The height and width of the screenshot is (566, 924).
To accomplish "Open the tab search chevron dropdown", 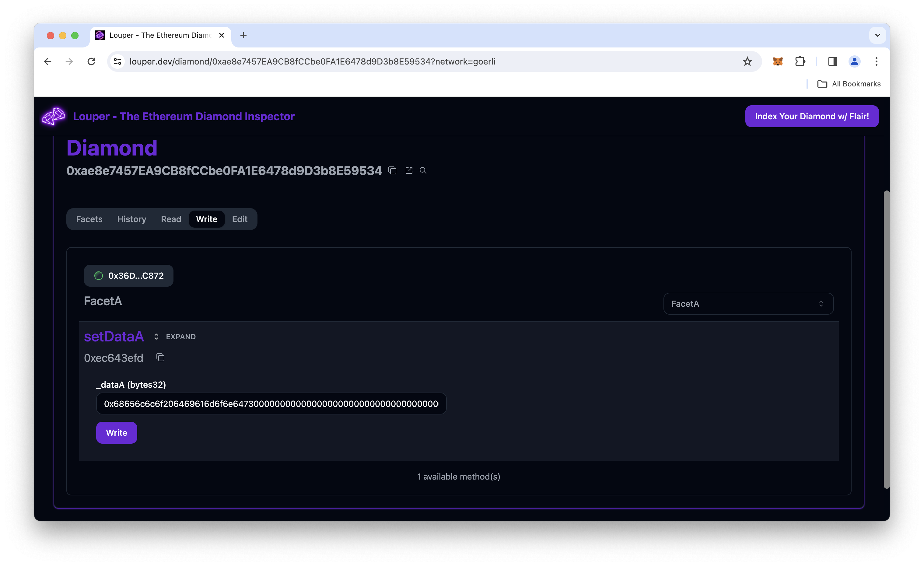I will (x=877, y=35).
